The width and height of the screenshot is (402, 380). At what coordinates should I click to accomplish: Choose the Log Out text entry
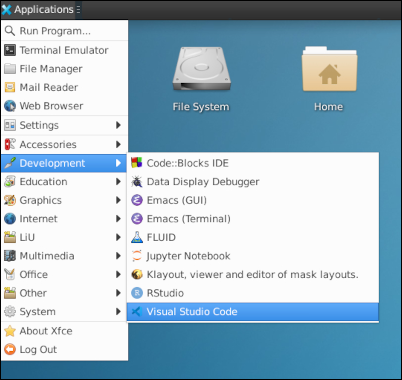point(38,349)
